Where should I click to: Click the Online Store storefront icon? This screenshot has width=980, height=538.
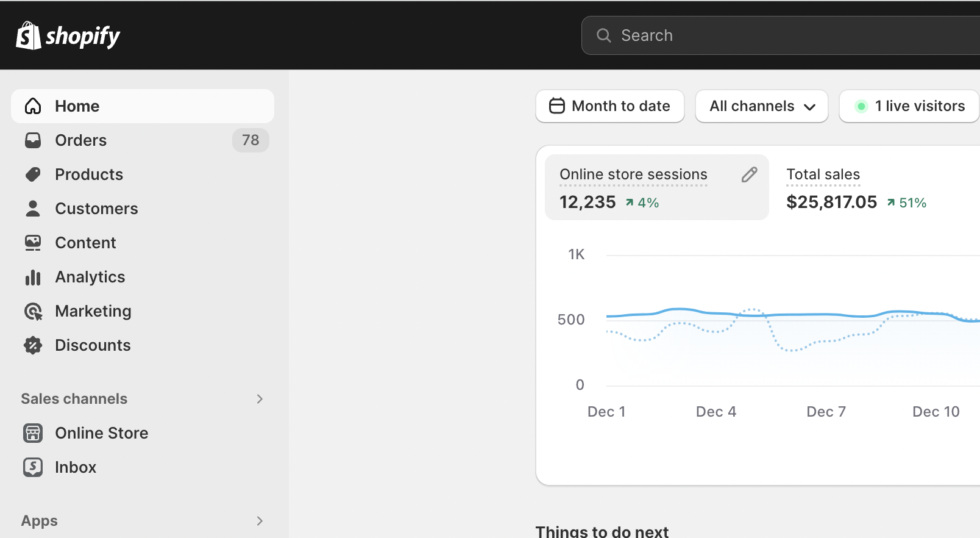[33, 433]
